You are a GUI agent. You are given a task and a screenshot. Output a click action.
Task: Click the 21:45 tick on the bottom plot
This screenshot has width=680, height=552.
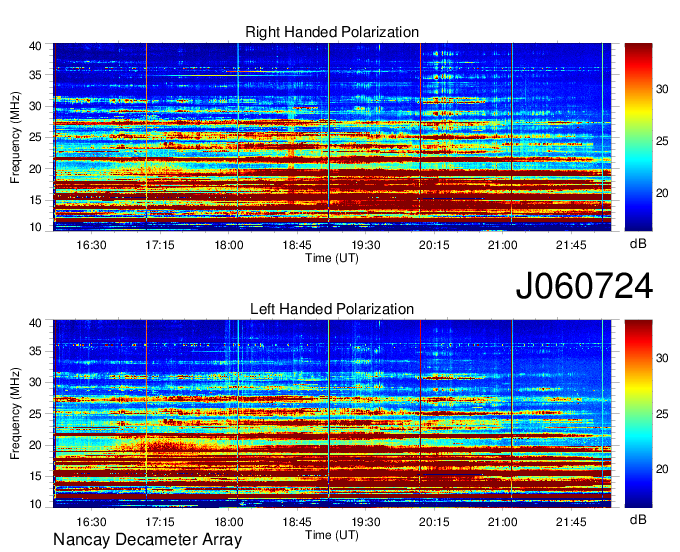(x=571, y=522)
